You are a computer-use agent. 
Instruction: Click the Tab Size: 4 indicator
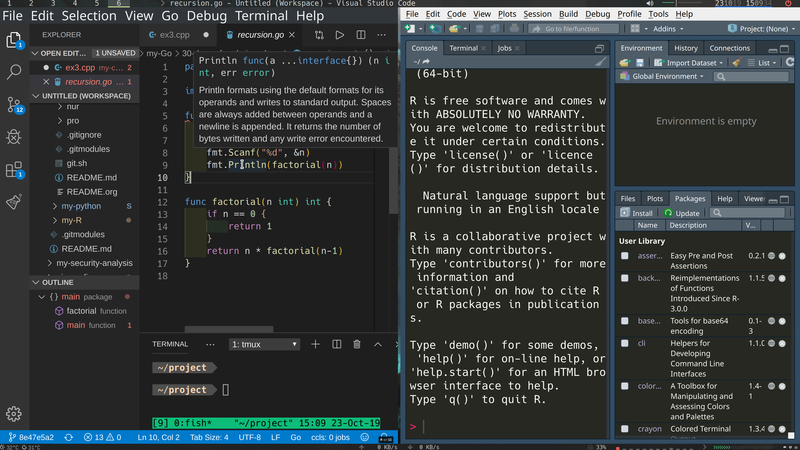tap(209, 437)
